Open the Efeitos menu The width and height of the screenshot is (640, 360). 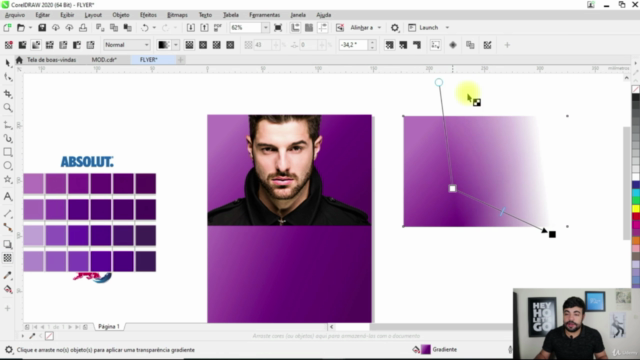pyautogui.click(x=148, y=15)
